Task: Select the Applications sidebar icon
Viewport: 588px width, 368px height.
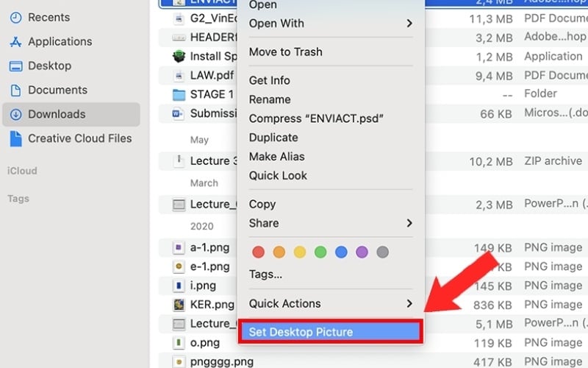Action: tap(15, 42)
